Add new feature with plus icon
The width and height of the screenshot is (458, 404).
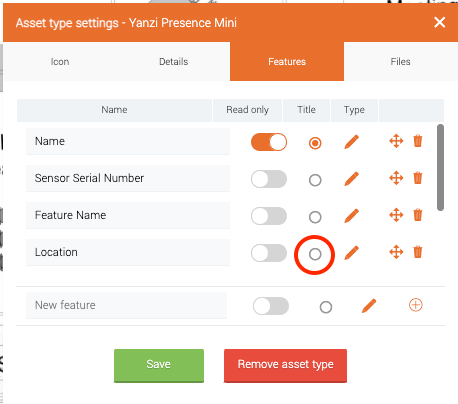click(416, 305)
